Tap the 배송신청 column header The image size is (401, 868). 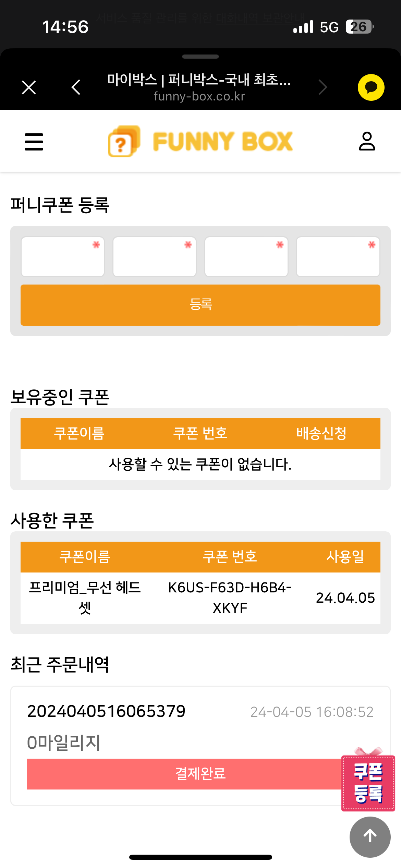point(321,433)
